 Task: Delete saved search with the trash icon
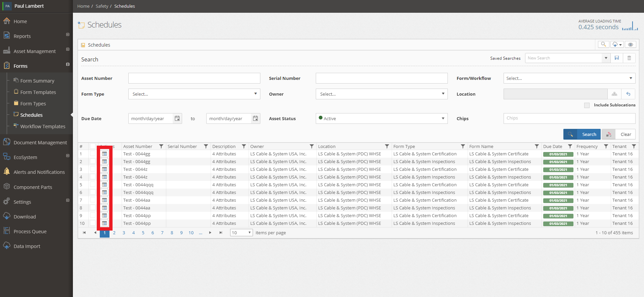(x=629, y=58)
